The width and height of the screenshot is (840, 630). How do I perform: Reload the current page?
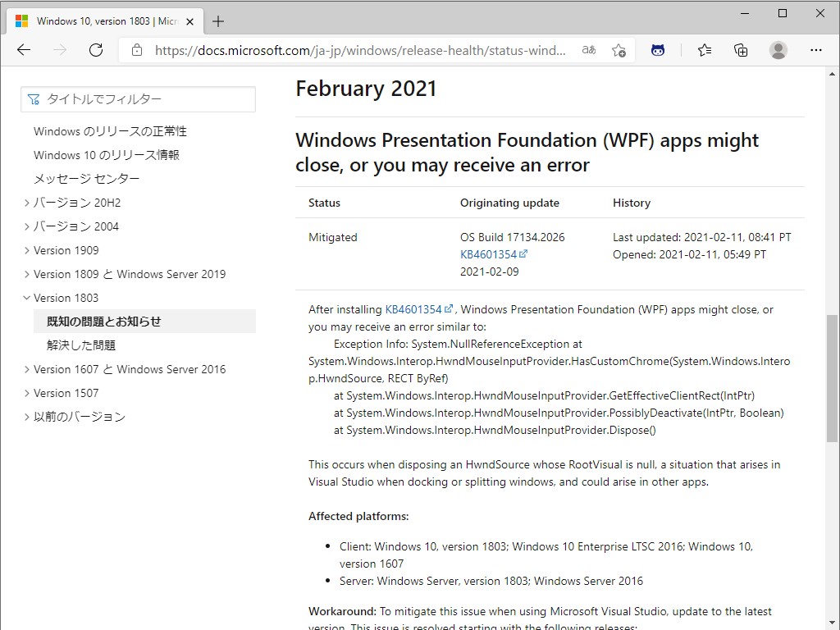coord(96,50)
